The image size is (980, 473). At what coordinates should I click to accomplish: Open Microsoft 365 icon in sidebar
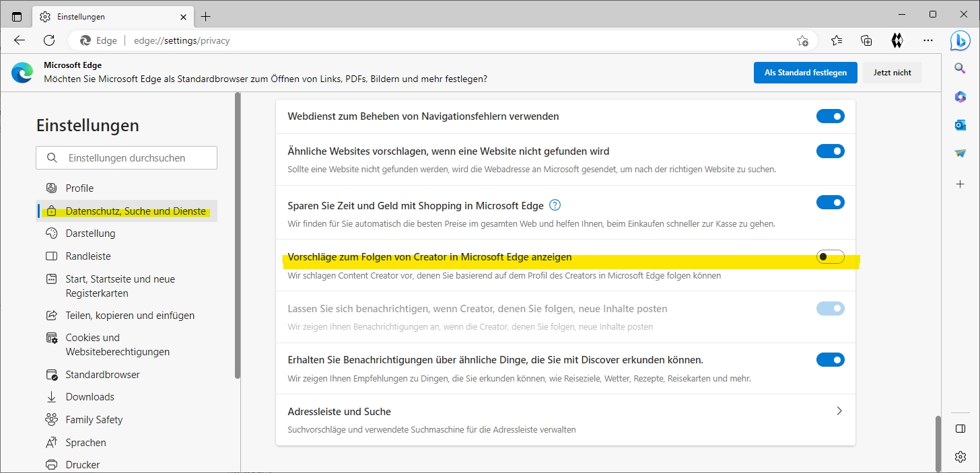coord(960,97)
